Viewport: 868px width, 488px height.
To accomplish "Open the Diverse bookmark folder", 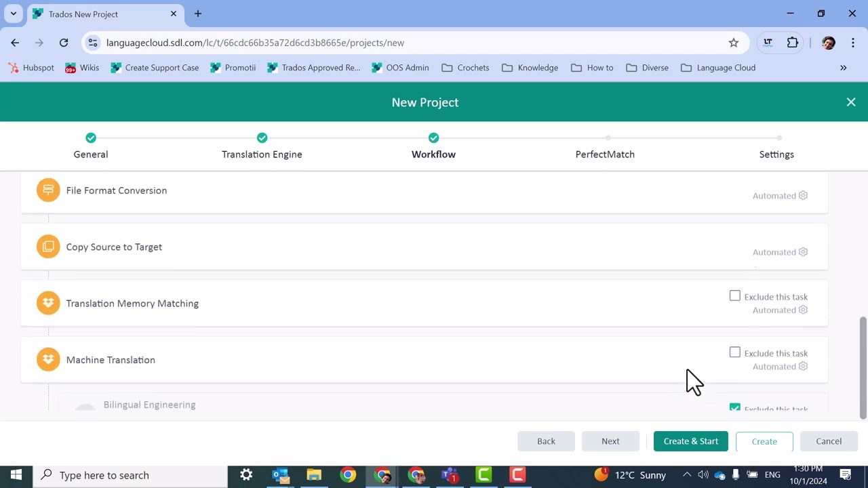I will tap(648, 68).
